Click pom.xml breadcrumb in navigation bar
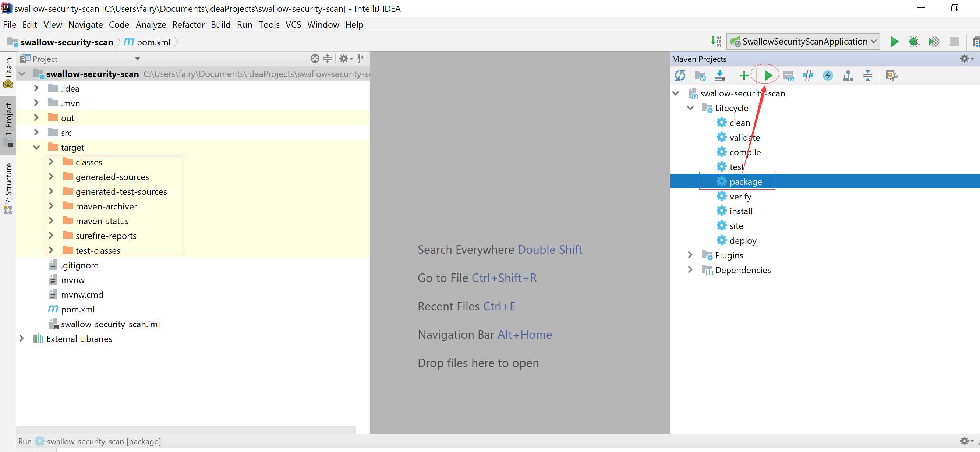 (x=148, y=42)
